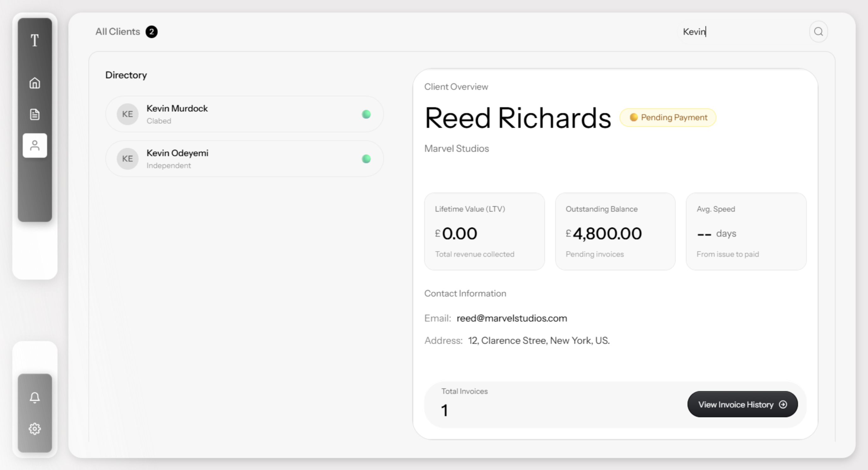Screen dimensions: 868x470
Task: Click the yellow dot in Pending Payment badge
Action: (634, 117)
